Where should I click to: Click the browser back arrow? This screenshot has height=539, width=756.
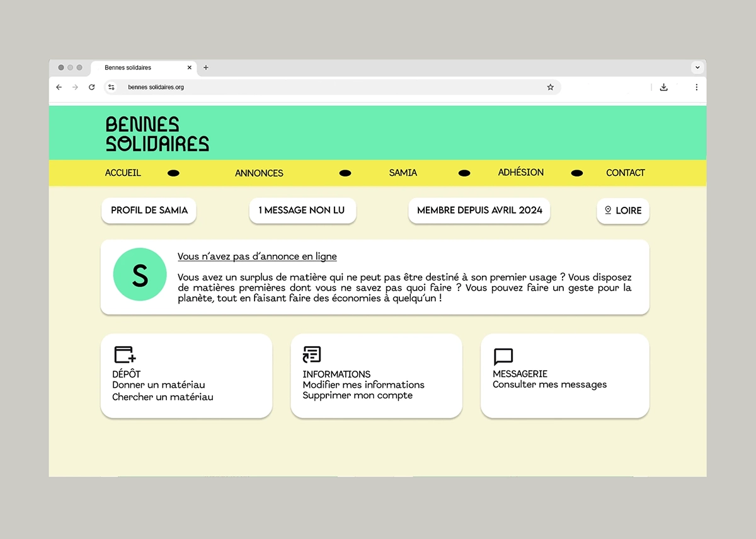tap(59, 87)
